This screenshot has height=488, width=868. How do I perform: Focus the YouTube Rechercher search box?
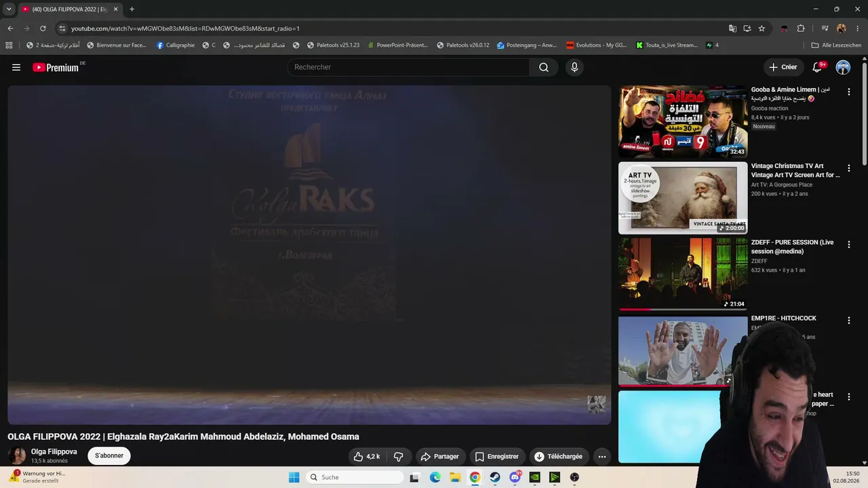point(409,67)
